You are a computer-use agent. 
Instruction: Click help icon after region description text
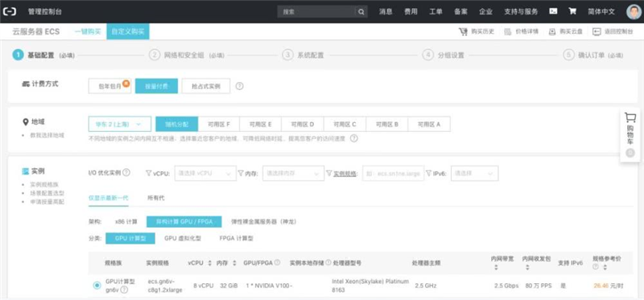tap(353, 138)
